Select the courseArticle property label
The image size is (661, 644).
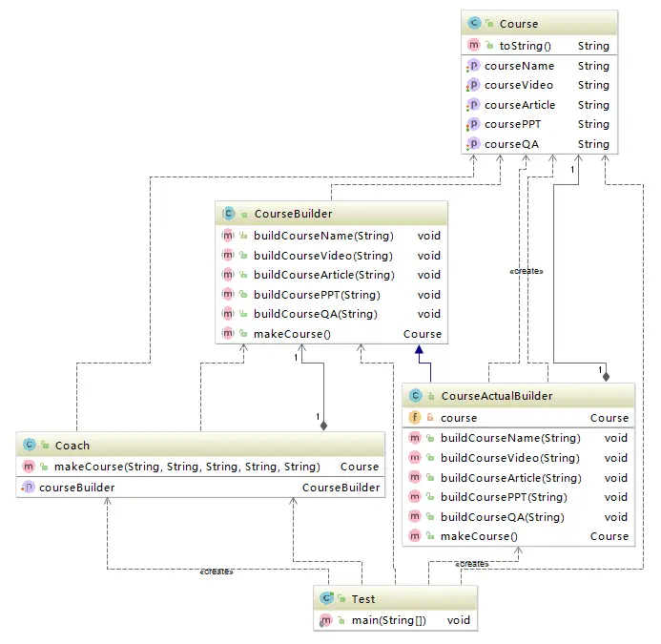point(520,105)
